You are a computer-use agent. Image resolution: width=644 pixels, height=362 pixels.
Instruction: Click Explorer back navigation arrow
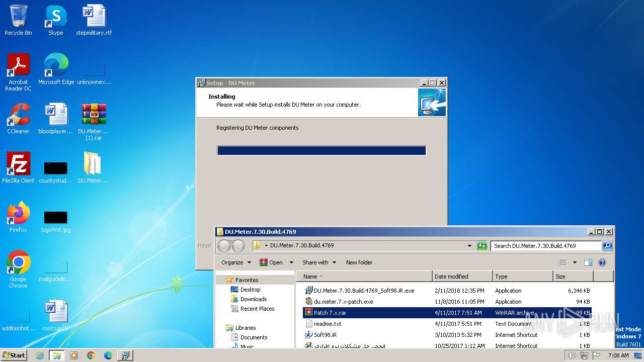224,246
